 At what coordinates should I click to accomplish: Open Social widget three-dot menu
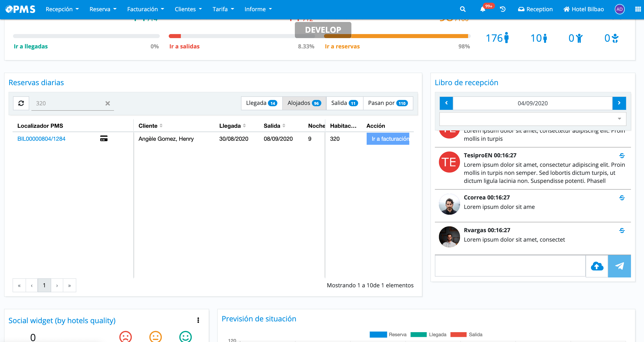[198, 320]
